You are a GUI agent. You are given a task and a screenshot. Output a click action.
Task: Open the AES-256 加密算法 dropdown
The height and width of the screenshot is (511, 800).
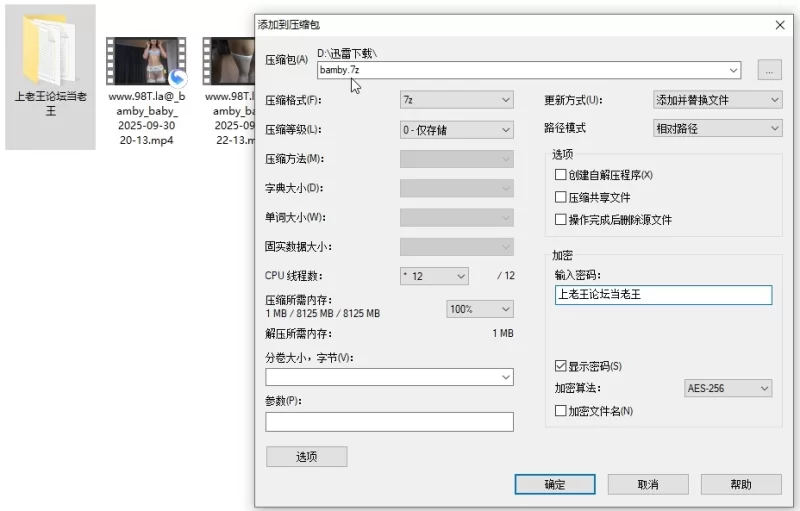point(728,388)
